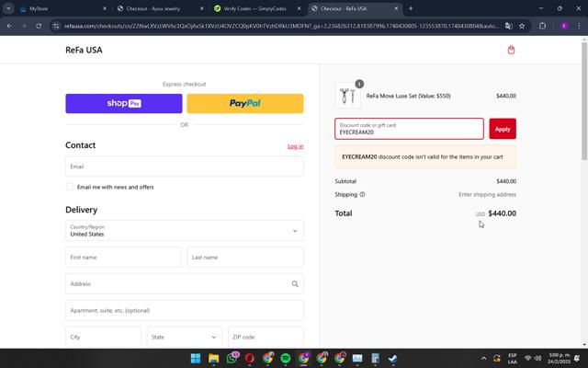Open the tab search dropdown arrow

click(8, 8)
